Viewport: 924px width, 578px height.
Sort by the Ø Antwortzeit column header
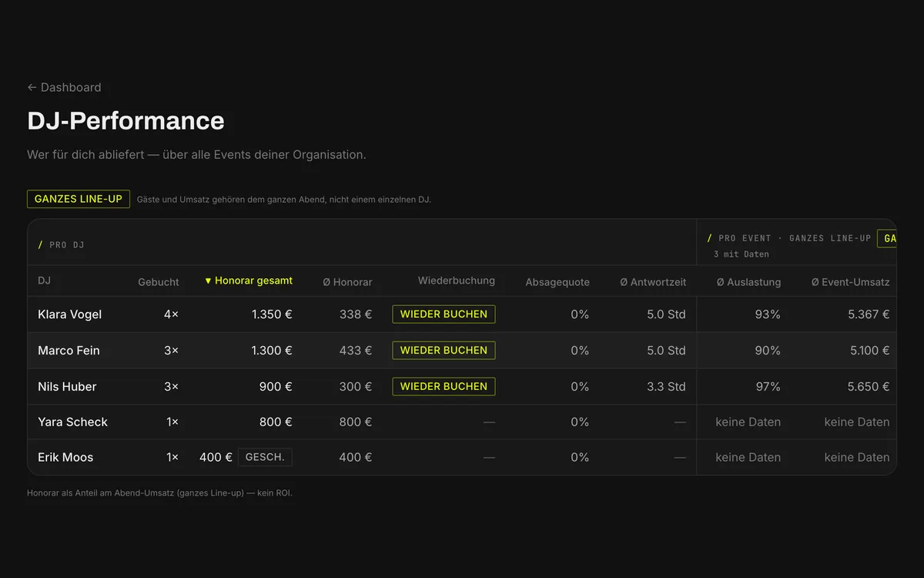(653, 282)
